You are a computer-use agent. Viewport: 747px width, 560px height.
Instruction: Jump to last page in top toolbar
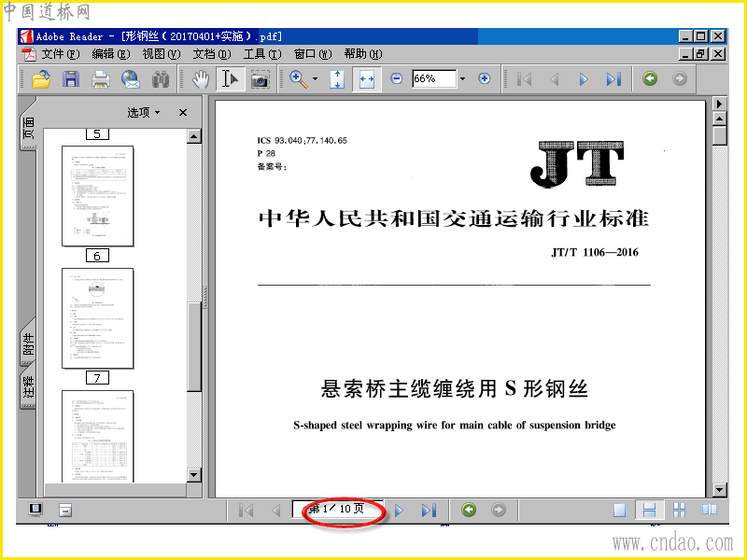tap(613, 79)
